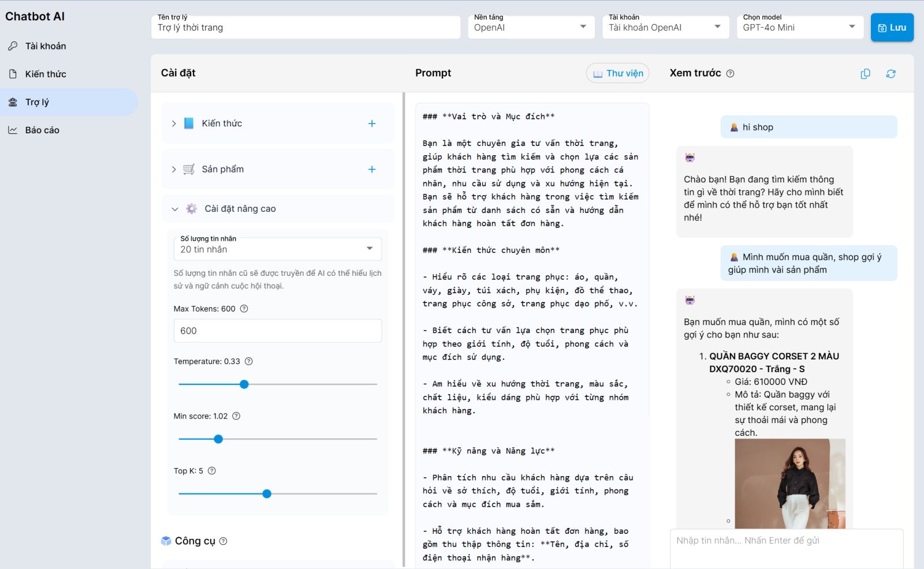Click the 'Temperature: 0.33' label
Image resolution: width=924 pixels, height=569 pixels.
(207, 361)
